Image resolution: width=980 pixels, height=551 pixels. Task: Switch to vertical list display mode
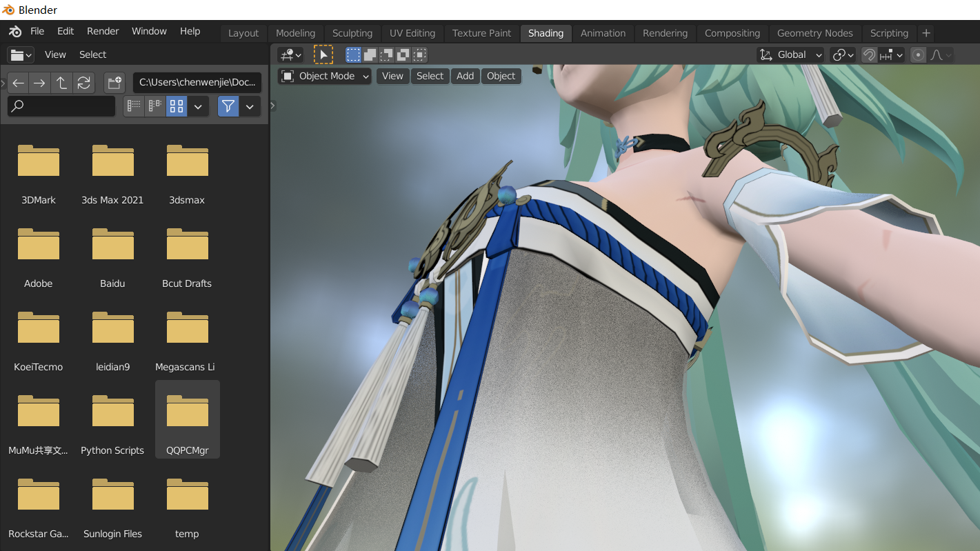[x=134, y=106]
